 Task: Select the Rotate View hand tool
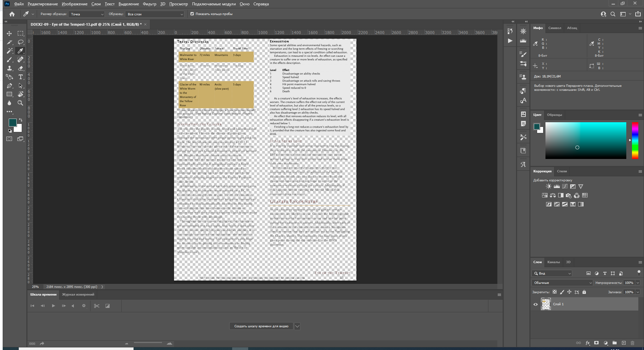(20, 94)
